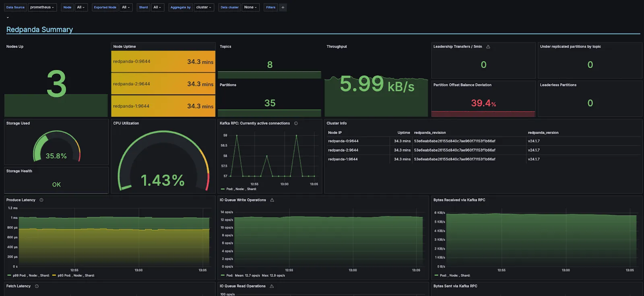The width and height of the screenshot is (644, 296).
Task: Click the Fetch Latency info icon
Action: click(37, 286)
